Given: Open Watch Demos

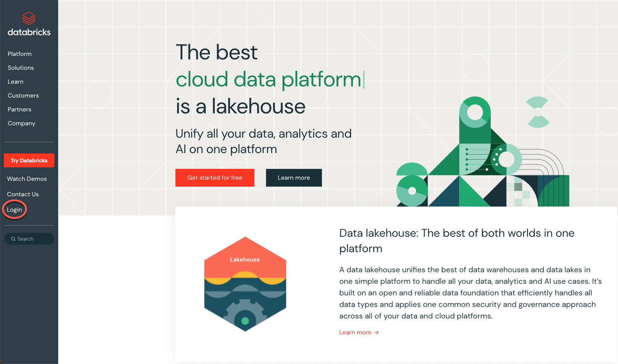Looking at the screenshot, I should click(27, 179).
